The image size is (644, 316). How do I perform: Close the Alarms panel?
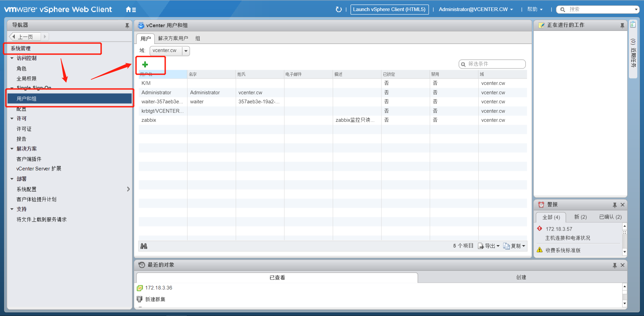tap(623, 205)
